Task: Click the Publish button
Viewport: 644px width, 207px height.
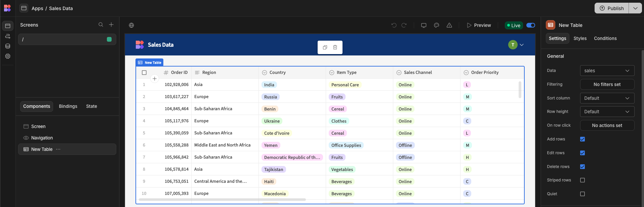Action: click(x=612, y=8)
